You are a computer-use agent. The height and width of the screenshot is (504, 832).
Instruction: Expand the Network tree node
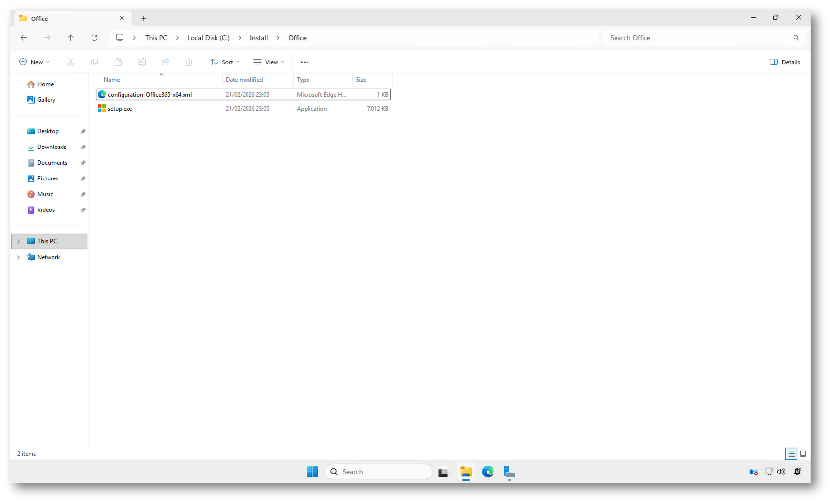(19, 257)
